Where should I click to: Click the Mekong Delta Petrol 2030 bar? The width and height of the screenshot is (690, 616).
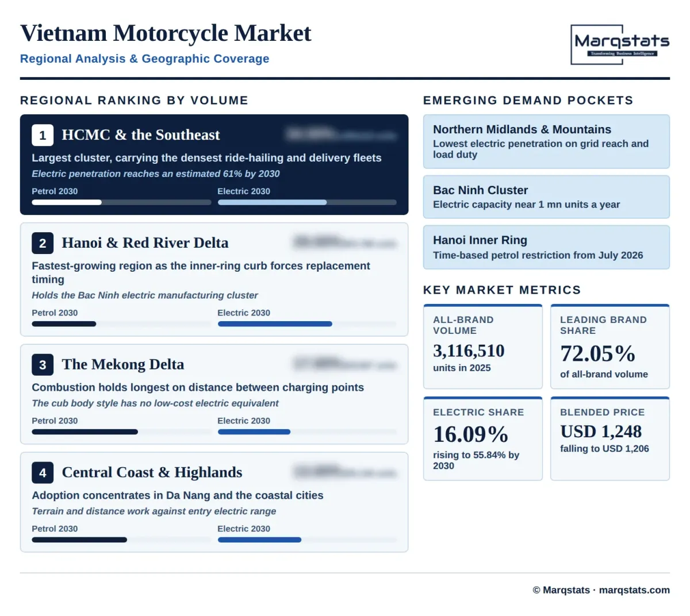pyautogui.click(x=121, y=432)
